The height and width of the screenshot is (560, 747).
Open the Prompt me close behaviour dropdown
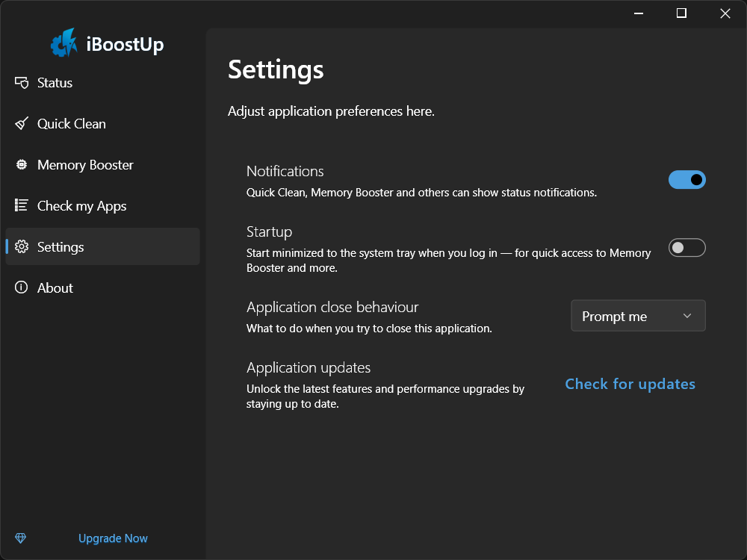tap(639, 316)
